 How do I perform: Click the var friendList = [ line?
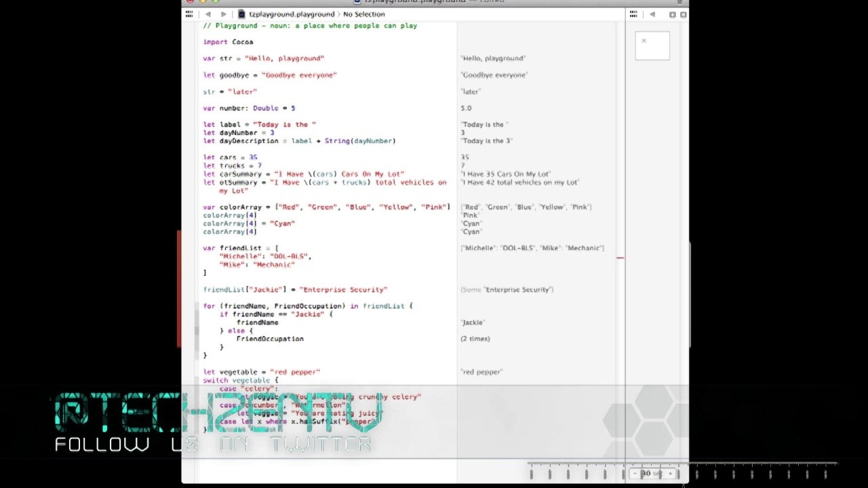241,248
